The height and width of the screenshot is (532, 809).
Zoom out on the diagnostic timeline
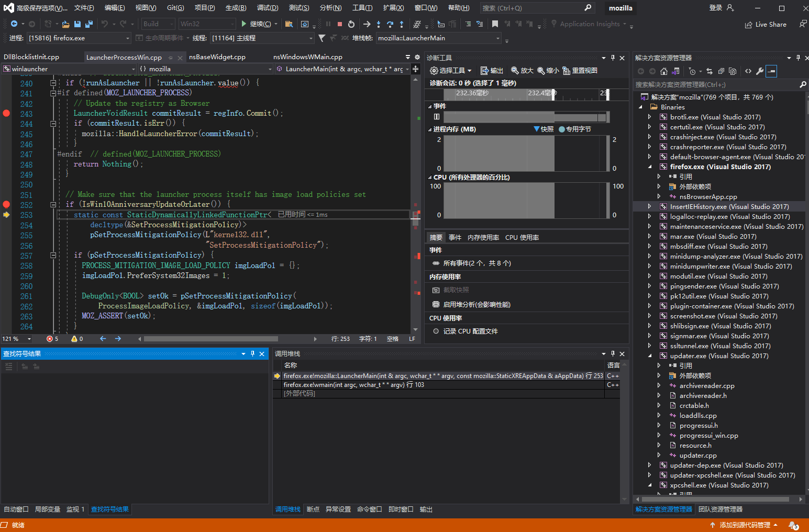[548, 71]
